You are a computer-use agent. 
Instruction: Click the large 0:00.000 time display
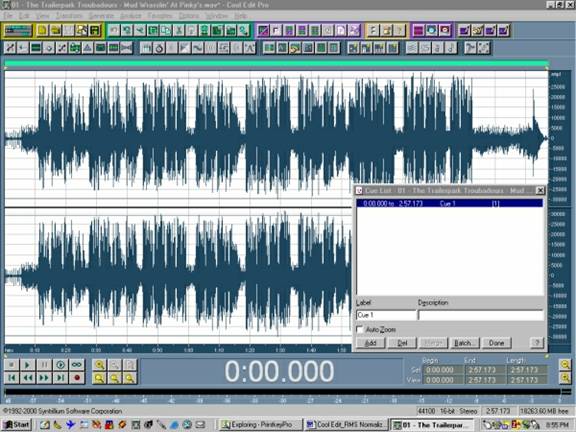279,371
